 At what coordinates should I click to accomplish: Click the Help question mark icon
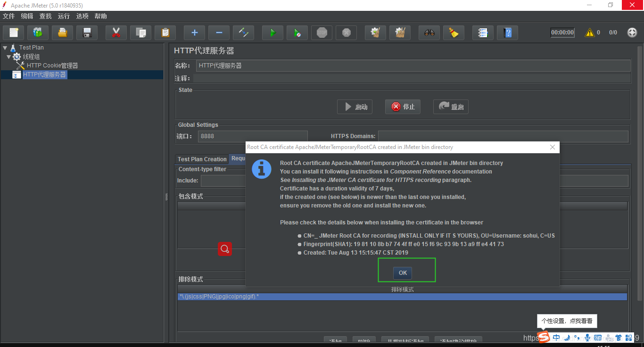click(507, 33)
